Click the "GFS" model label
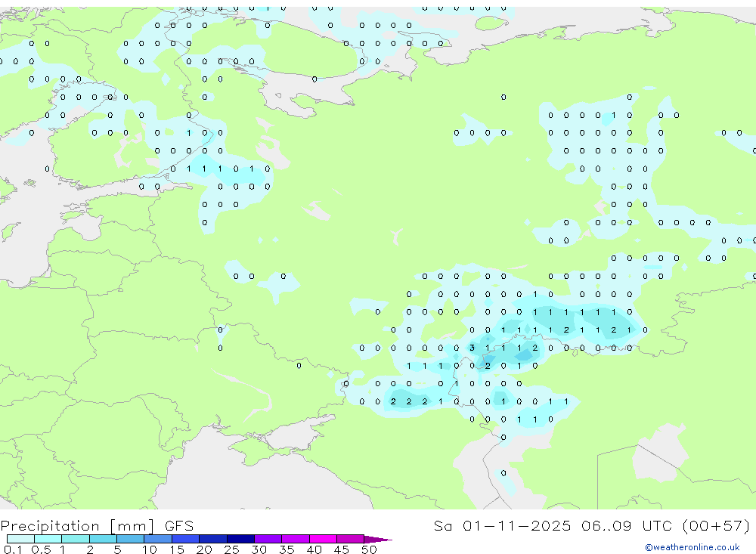 click(179, 526)
